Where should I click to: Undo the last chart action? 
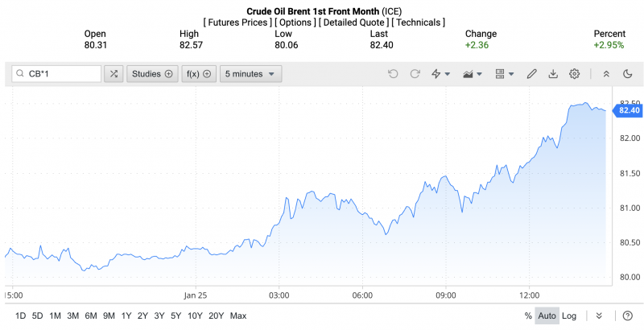point(393,74)
